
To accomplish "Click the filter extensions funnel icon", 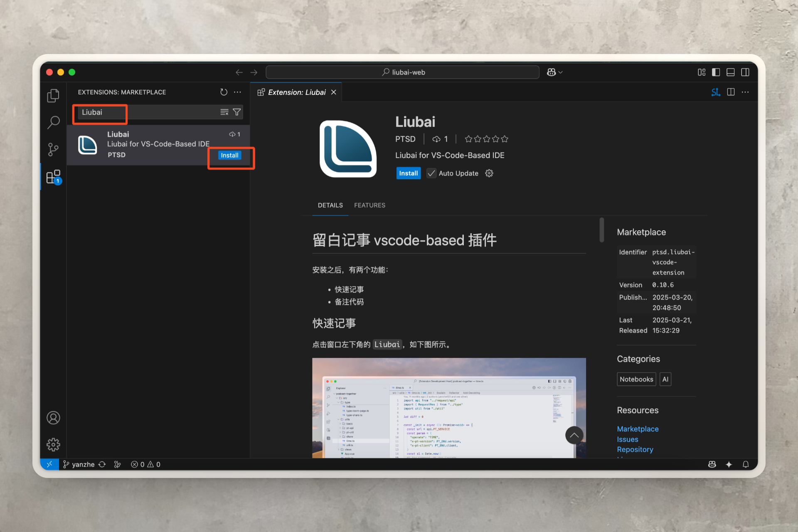I will click(237, 112).
